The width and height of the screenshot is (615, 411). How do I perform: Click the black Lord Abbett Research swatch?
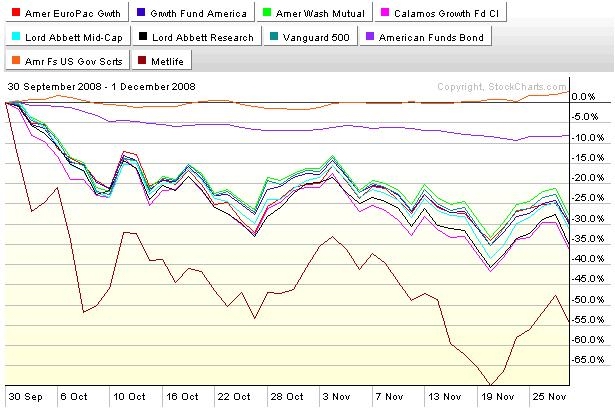point(143,36)
